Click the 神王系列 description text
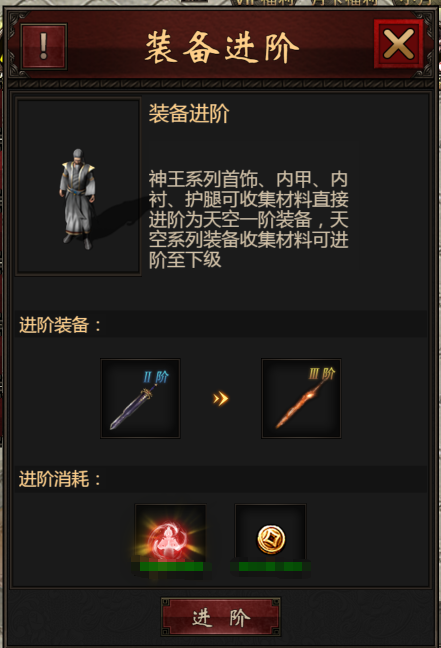The image size is (441, 648). click(248, 219)
